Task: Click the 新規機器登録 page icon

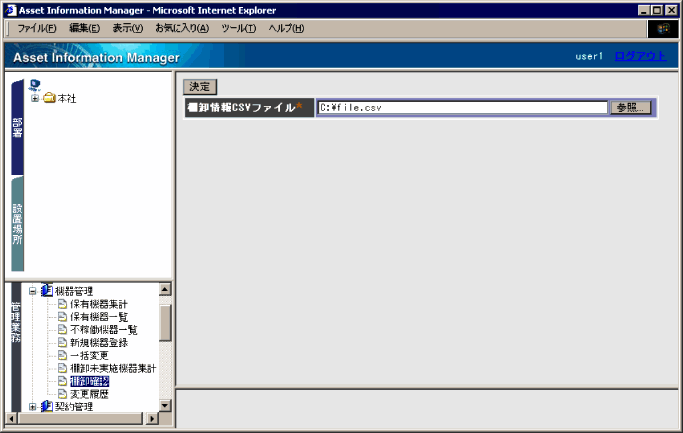Action: click(62, 343)
